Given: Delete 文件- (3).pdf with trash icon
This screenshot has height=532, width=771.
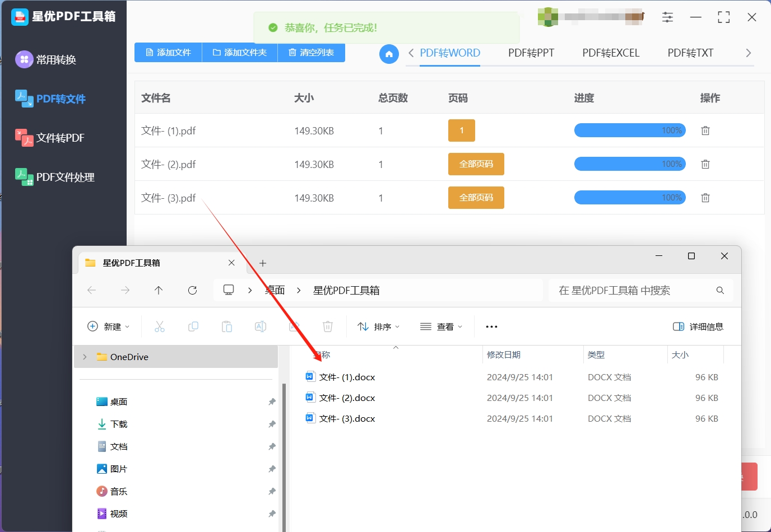Looking at the screenshot, I should (x=705, y=198).
